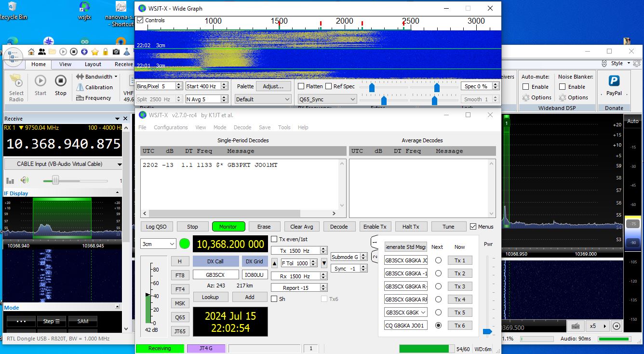Enable the Flatten checkbox
The width and height of the screenshot is (644, 354).
pyautogui.click(x=301, y=86)
